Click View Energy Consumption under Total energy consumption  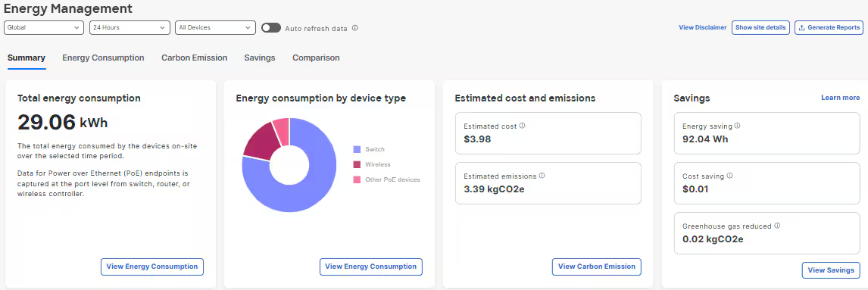[152, 267]
